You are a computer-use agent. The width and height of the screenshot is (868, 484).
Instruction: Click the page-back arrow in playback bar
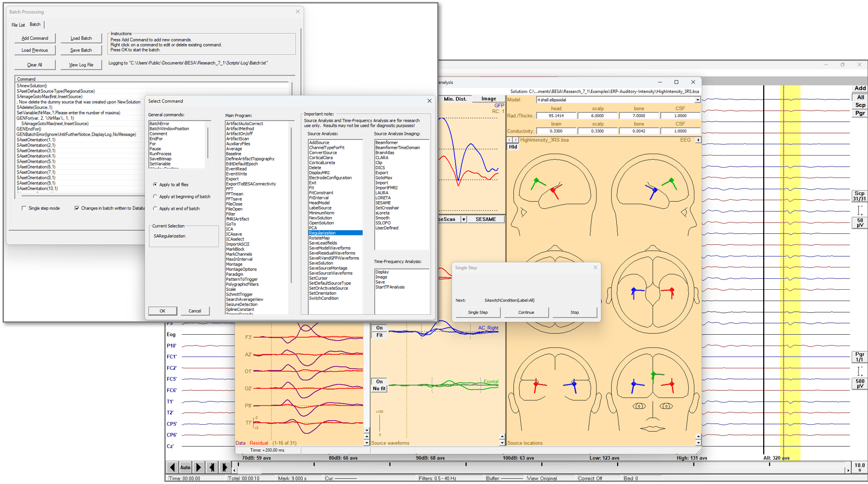click(x=172, y=467)
